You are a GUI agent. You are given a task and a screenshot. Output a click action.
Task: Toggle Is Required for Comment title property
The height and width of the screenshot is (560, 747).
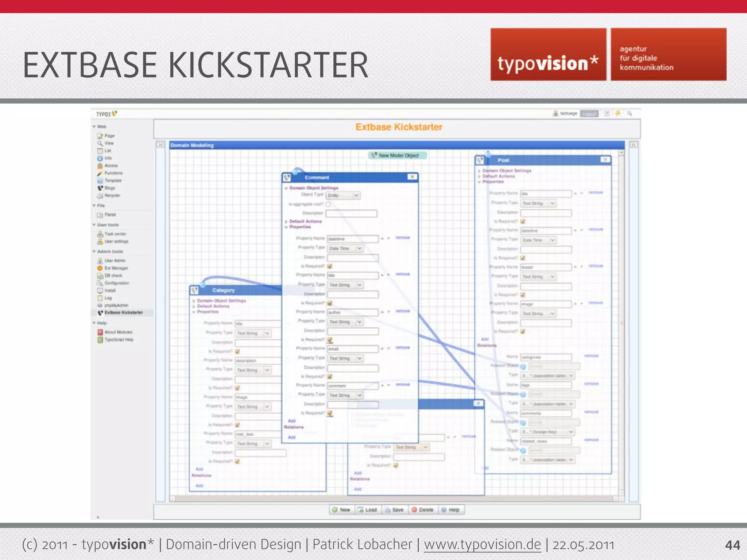pyautogui.click(x=330, y=303)
